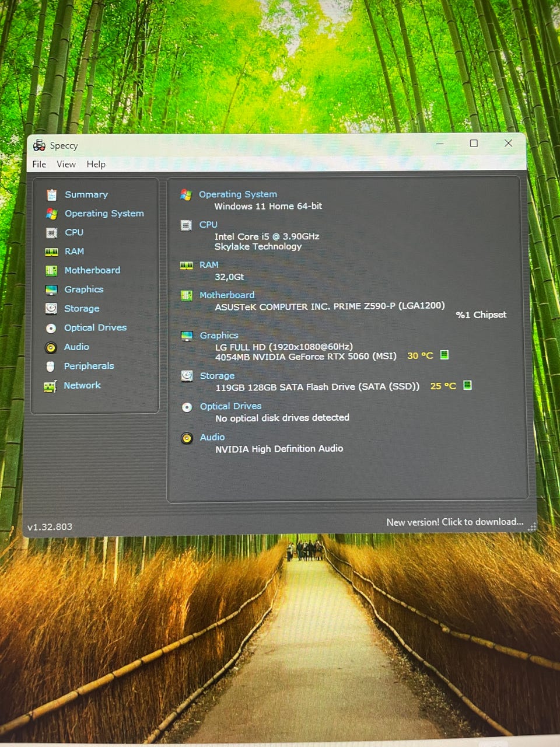560x747 pixels.
Task: Click the CPU heading link in summary
Action: (208, 225)
